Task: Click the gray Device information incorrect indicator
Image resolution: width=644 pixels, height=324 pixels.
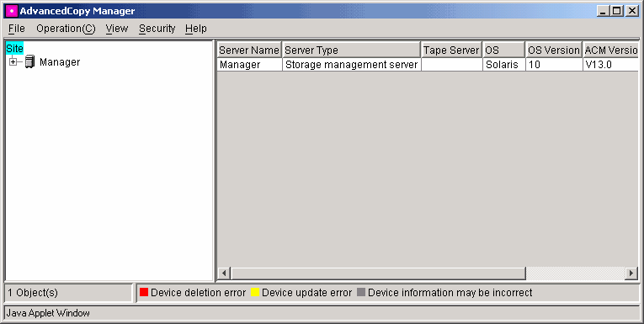Action: pos(361,292)
